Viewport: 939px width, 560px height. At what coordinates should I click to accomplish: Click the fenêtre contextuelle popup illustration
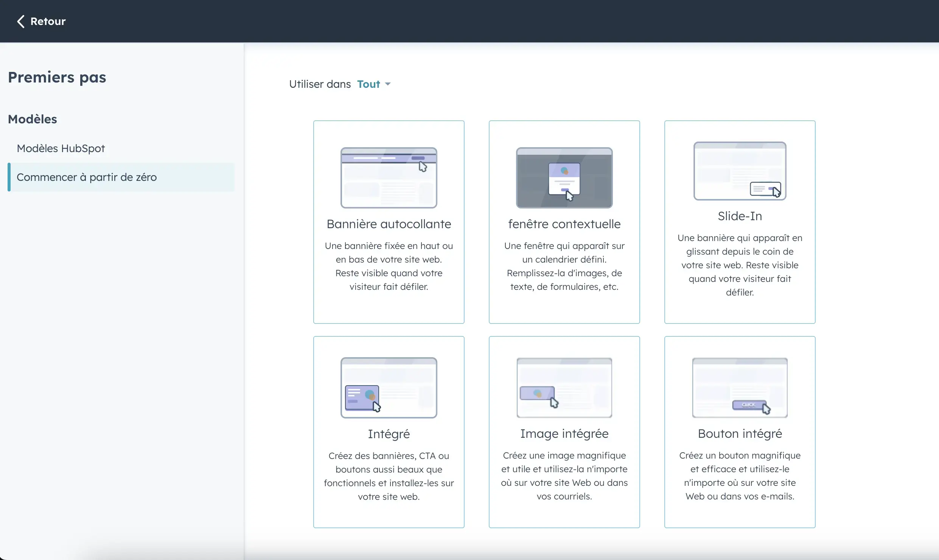coord(564,177)
